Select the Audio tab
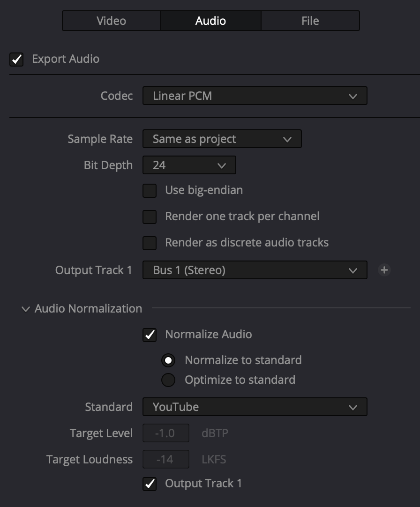 click(x=210, y=21)
